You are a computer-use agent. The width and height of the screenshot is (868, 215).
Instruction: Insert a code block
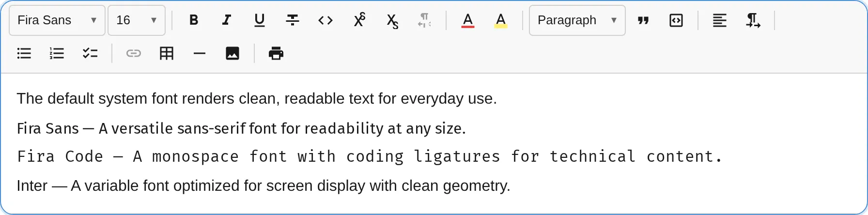676,20
